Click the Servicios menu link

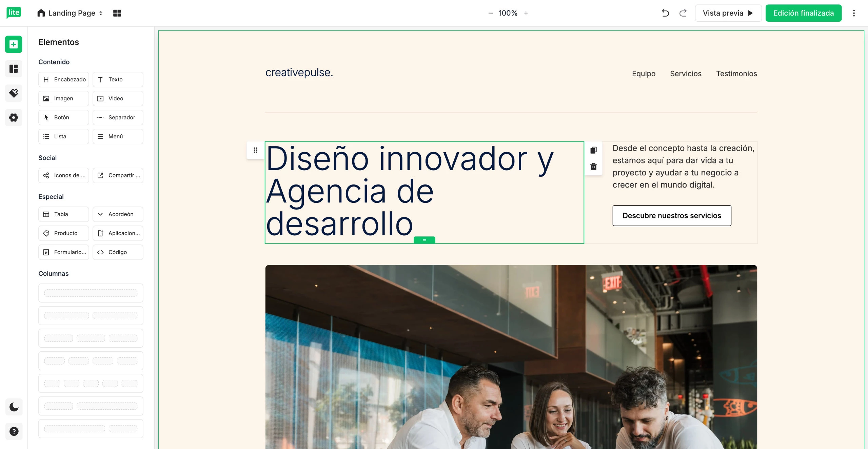pos(686,74)
